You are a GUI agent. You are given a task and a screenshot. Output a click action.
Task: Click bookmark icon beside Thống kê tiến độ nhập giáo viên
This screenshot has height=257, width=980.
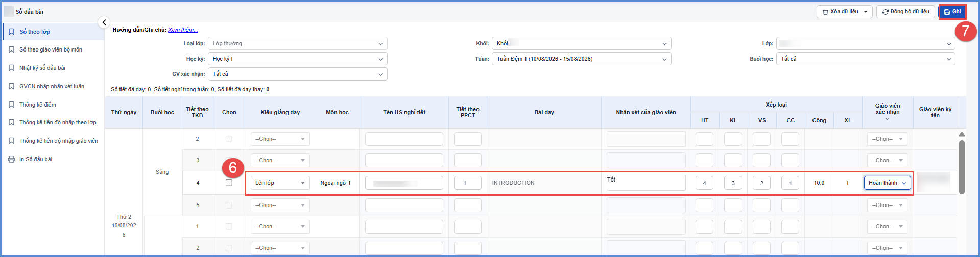(x=11, y=141)
